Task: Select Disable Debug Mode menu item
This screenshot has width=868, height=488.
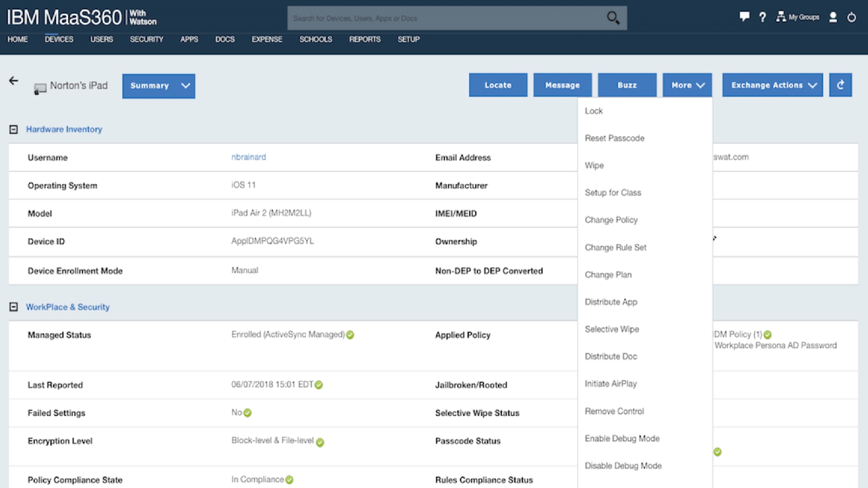Action: pyautogui.click(x=623, y=466)
